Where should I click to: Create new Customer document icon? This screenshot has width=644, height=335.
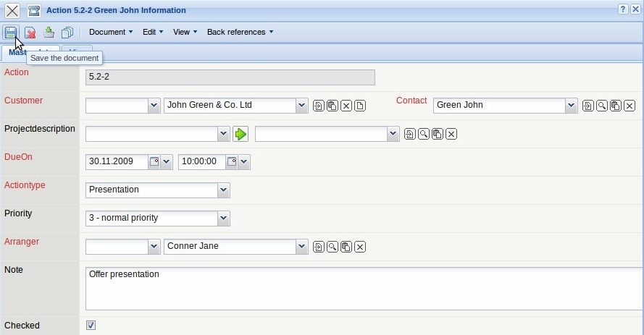pos(360,106)
